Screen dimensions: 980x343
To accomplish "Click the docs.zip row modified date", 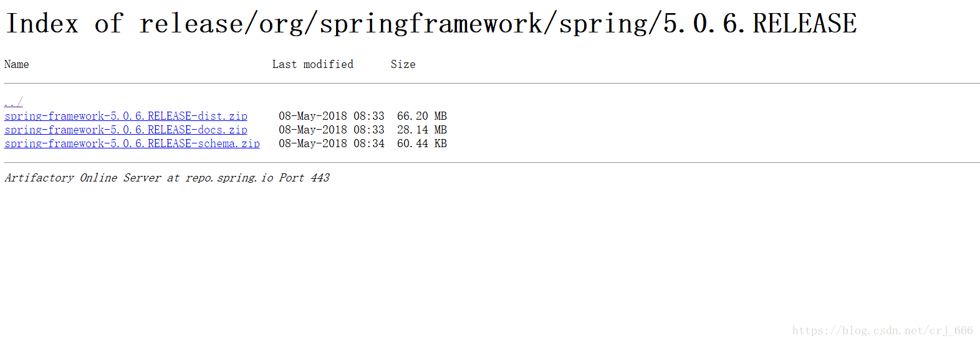I will (x=332, y=130).
